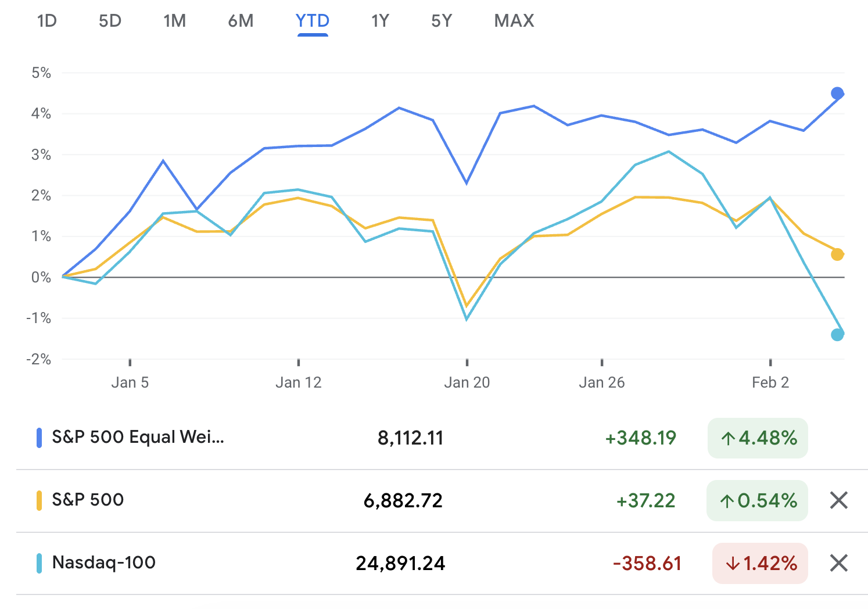
Task: Remove Nasdaq-100 comparison with X icon
Action: pos(838,563)
